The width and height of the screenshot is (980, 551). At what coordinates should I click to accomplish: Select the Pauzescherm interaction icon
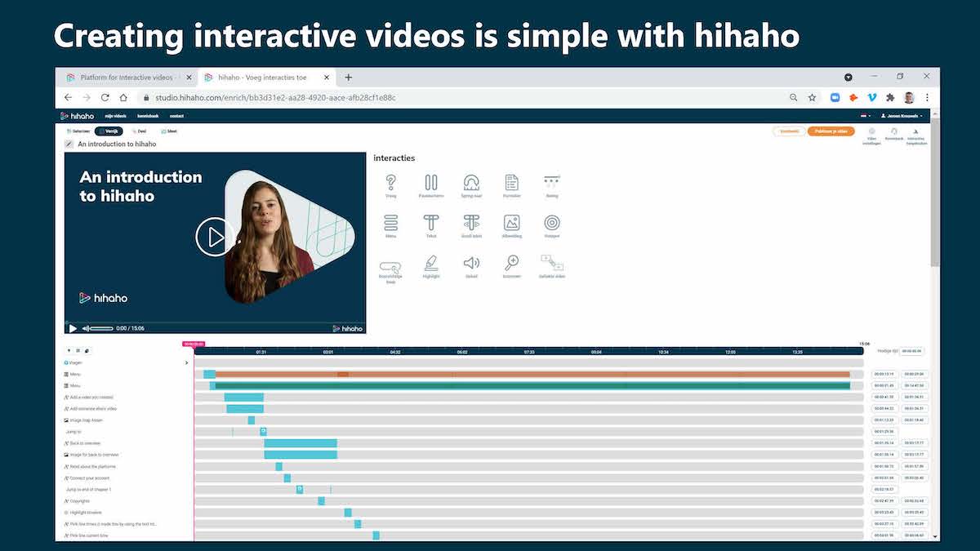pyautogui.click(x=431, y=180)
